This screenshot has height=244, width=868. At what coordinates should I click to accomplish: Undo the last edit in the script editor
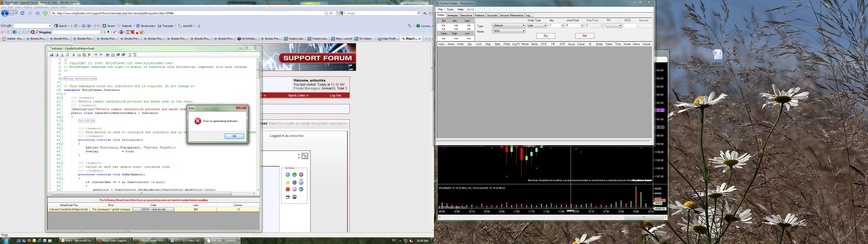[95, 55]
